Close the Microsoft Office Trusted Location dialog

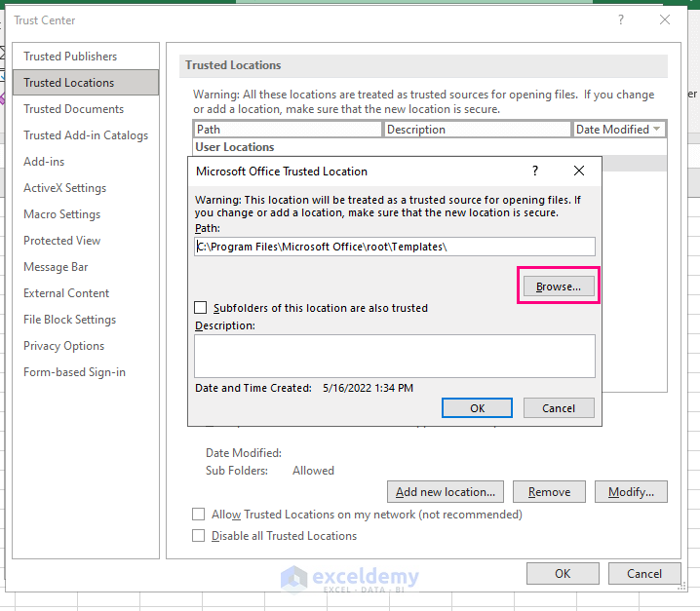click(579, 171)
